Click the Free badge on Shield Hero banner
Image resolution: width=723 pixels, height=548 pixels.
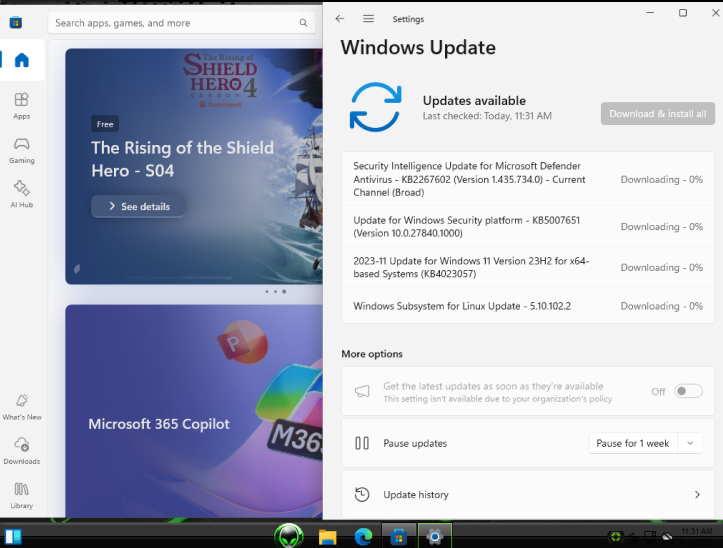click(x=105, y=124)
